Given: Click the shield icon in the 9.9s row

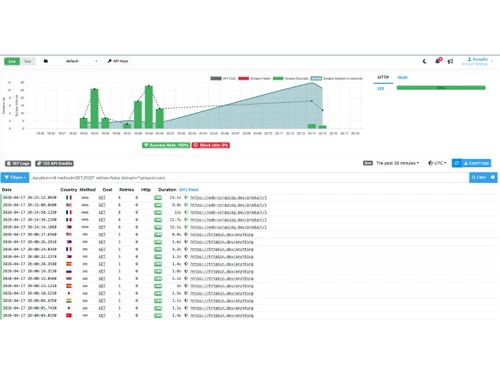Looking at the screenshot, I should (186, 205).
